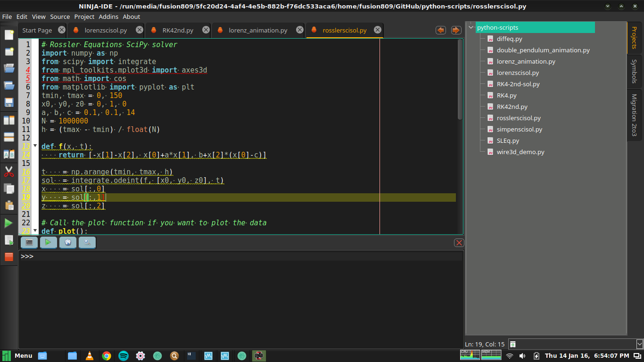Open the Addins menu
This screenshot has width=644, height=362.
coord(109,16)
